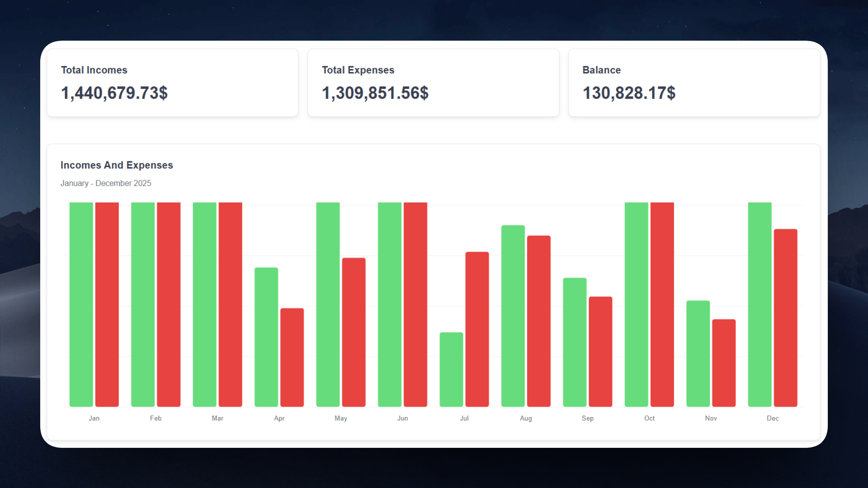Click the short green July income bar
Screen dimensions: 868x488
click(x=451, y=370)
